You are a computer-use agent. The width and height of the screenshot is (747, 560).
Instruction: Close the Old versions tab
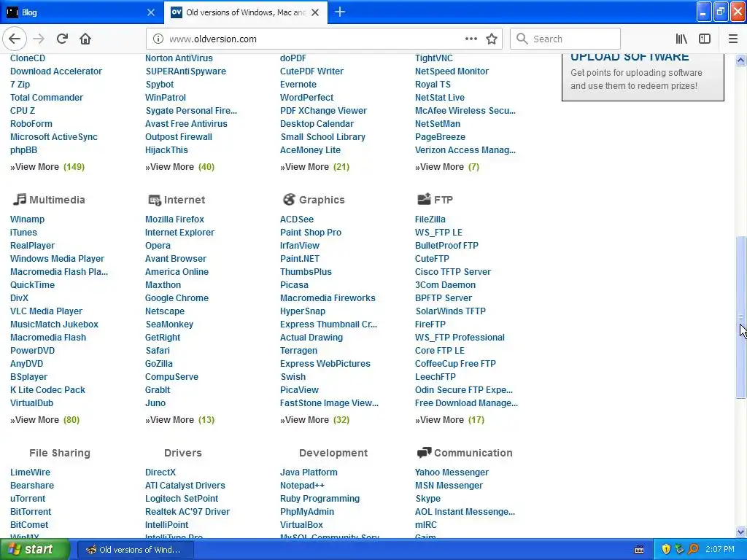pos(315,12)
